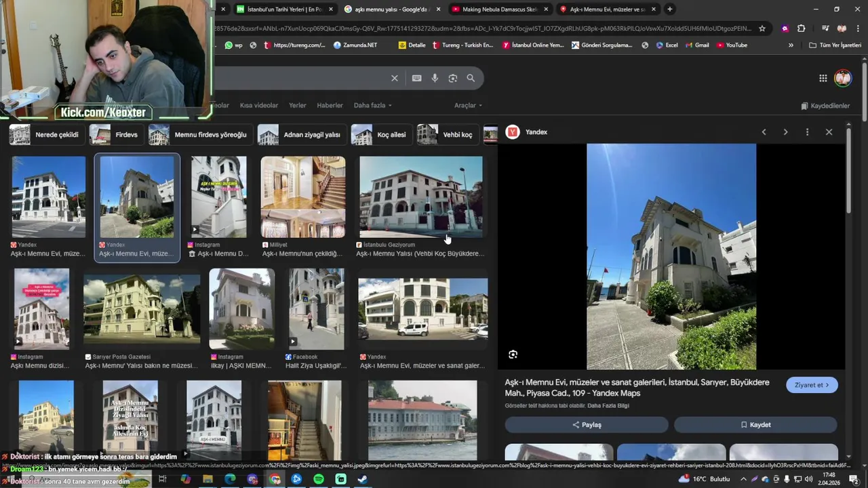868x488 pixels.
Task: Open File Explorer from the taskbar
Action: pyautogui.click(x=208, y=479)
